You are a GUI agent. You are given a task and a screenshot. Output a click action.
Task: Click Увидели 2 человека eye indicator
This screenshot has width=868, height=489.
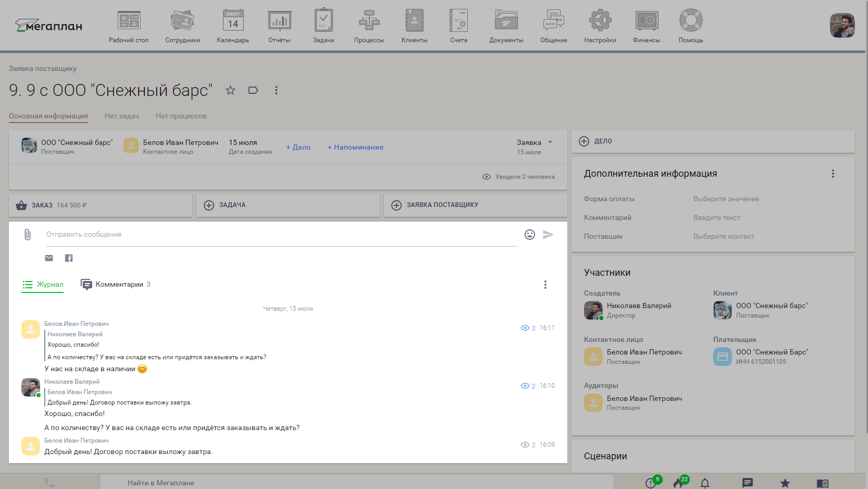[x=518, y=177]
